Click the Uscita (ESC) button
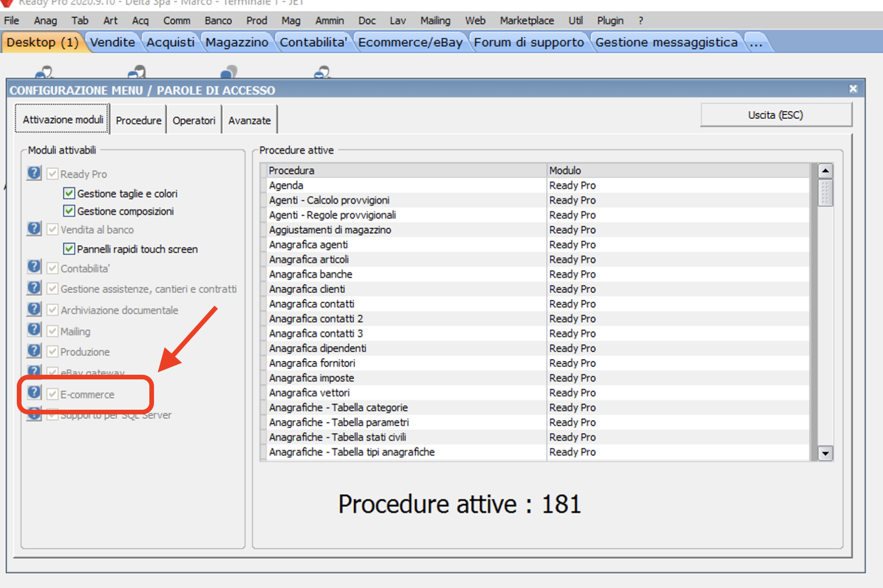Image resolution: width=883 pixels, height=588 pixels. pos(776,115)
